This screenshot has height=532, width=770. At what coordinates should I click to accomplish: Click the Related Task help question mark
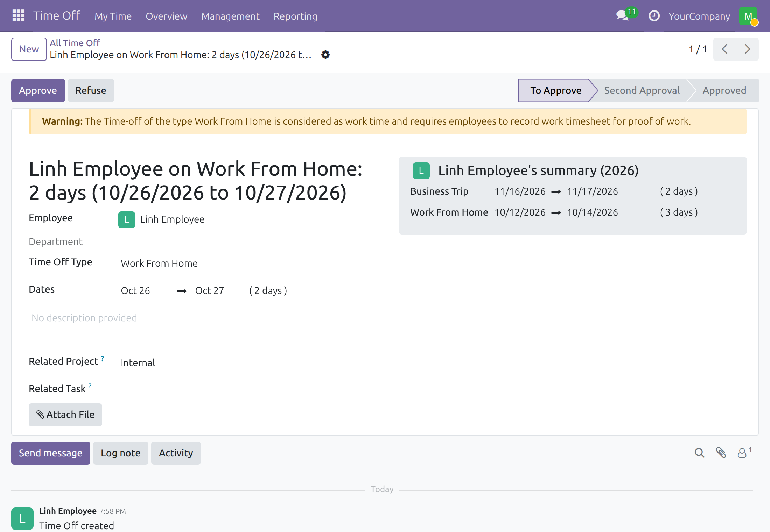(x=90, y=386)
